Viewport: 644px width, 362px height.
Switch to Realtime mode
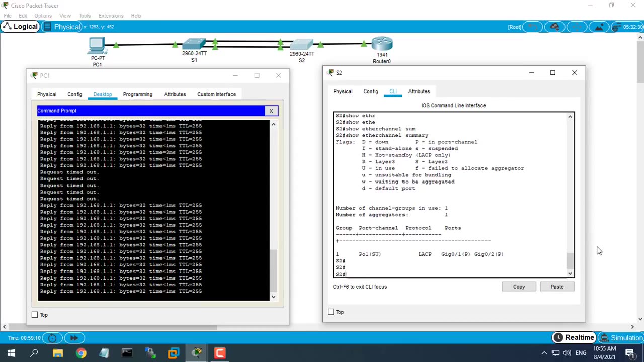pyautogui.click(x=574, y=338)
